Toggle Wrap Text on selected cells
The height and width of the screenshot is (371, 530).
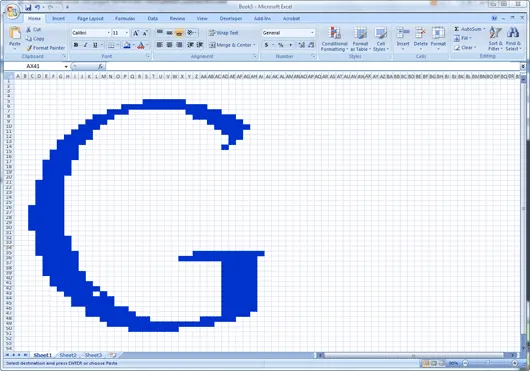(x=223, y=33)
